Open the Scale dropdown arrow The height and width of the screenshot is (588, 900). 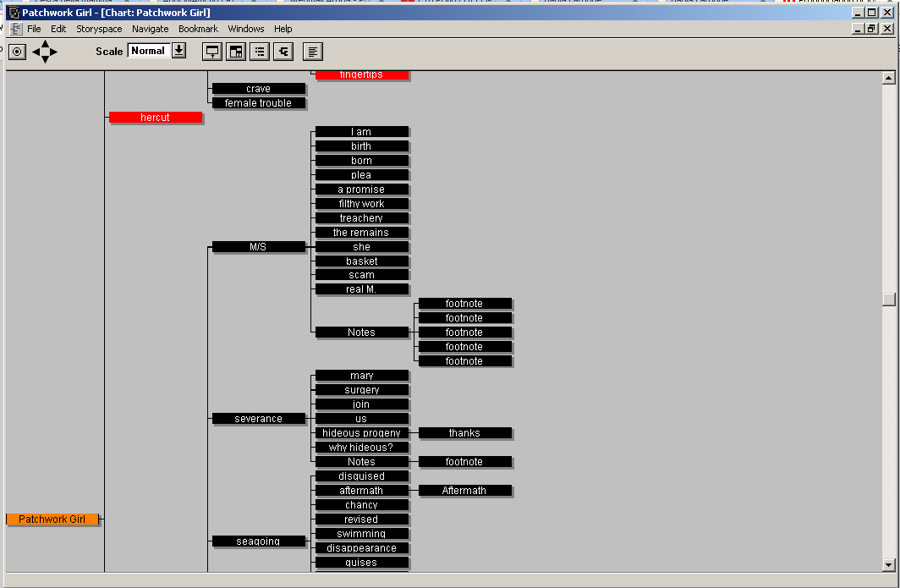click(178, 51)
